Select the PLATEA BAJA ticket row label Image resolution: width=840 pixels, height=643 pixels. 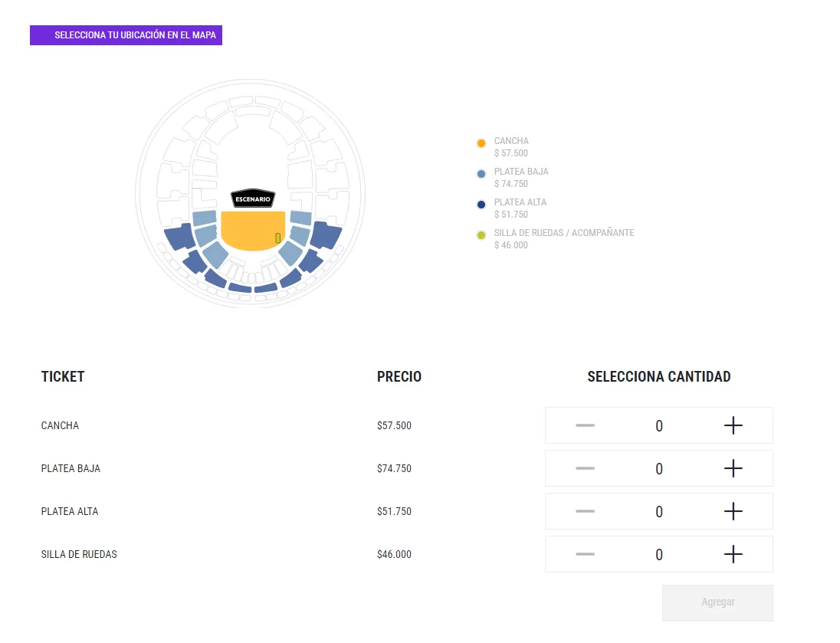point(71,468)
